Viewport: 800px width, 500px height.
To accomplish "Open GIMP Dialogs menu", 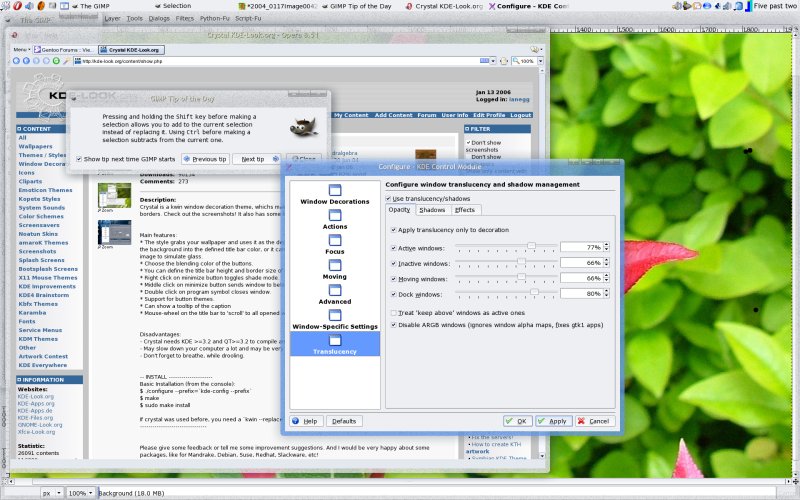I will (x=159, y=18).
